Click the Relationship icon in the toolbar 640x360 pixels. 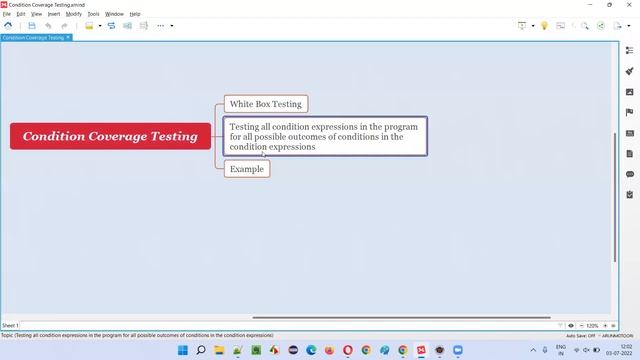(111, 26)
